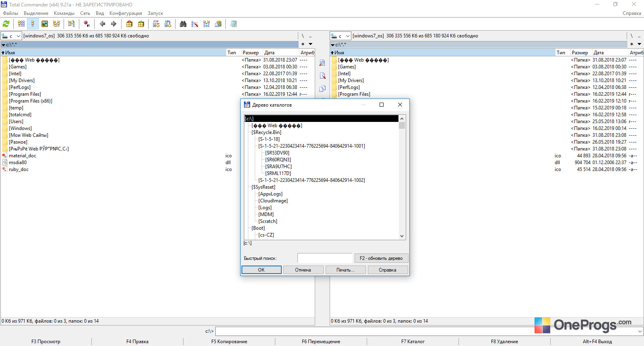
Task: Switch to brief view with toolbar icon
Action: 21,24
